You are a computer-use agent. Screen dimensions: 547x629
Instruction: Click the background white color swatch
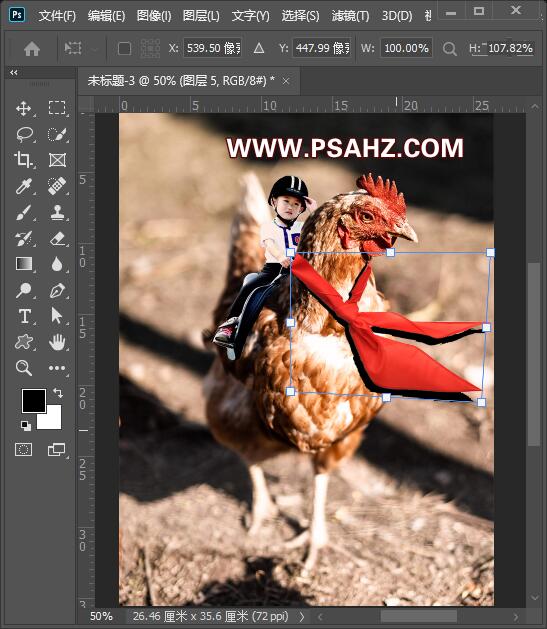pyautogui.click(x=52, y=420)
